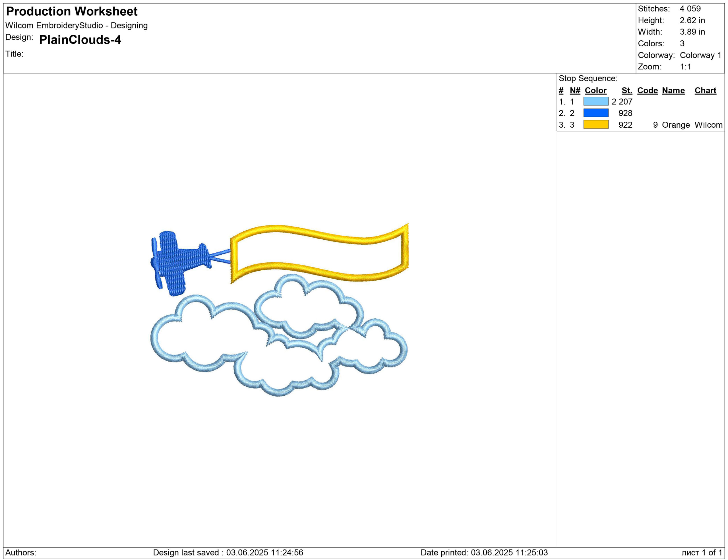
Task: Click the Chart column header
Action: point(705,90)
